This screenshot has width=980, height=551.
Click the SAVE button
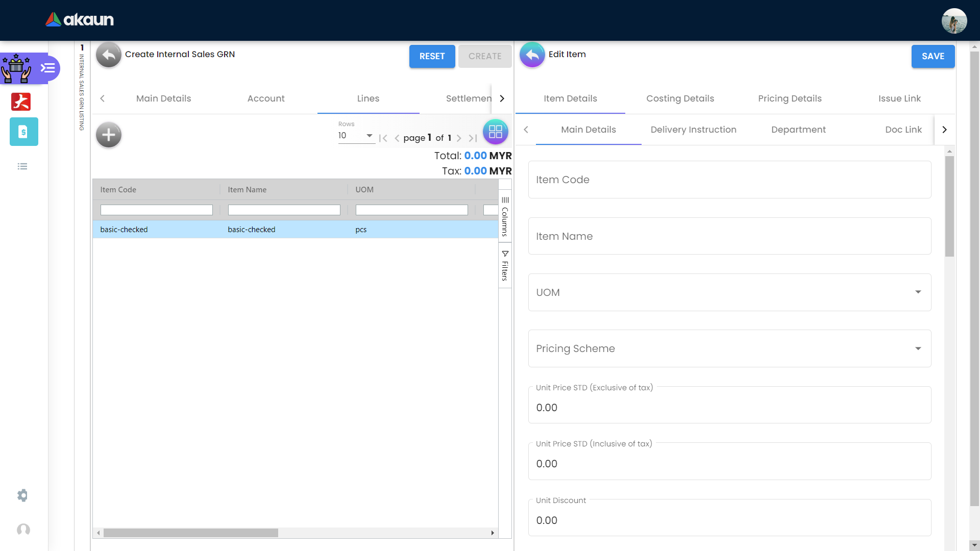pyautogui.click(x=933, y=56)
